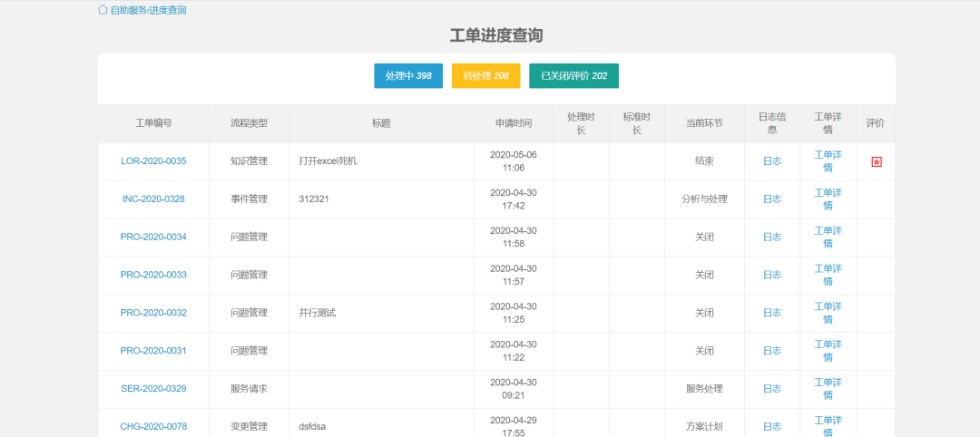Open 工单详情 for PRO-2020-0031 row

[828, 351]
